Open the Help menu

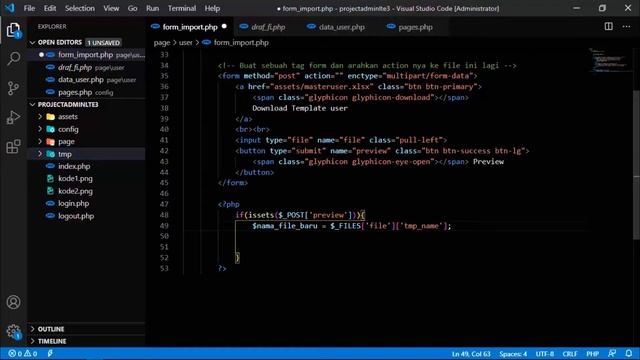212,8
